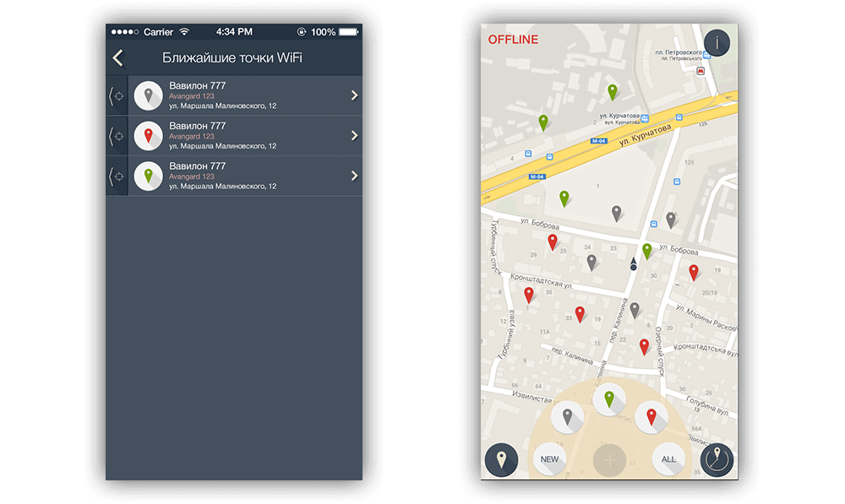Click the "Голубина вул." street label on the map

(x=707, y=406)
